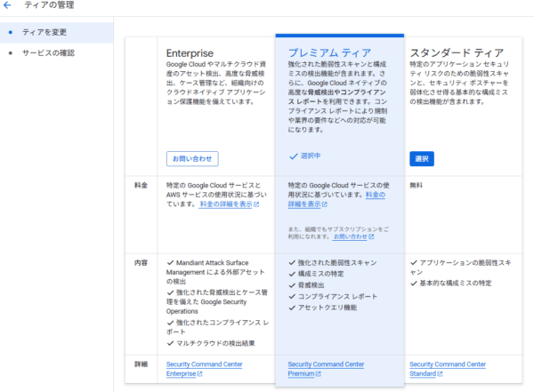Click the 脅威検出 feature item
This screenshot has height=392, width=534.
point(306,285)
